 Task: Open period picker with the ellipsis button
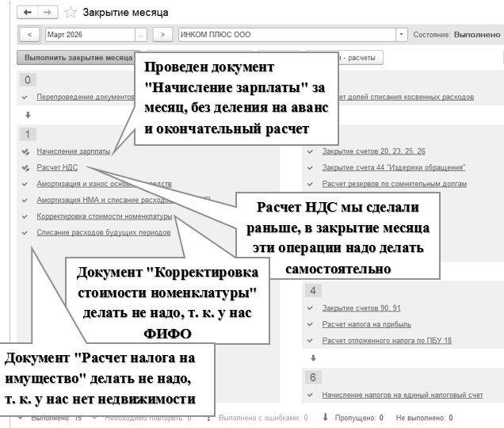point(141,35)
